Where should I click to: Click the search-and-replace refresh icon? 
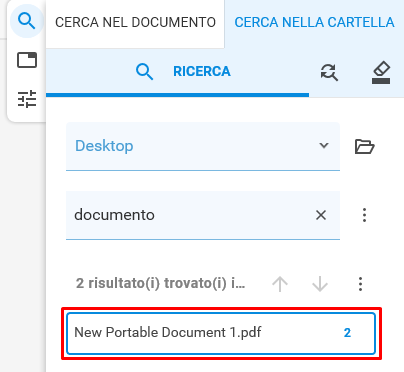click(329, 72)
